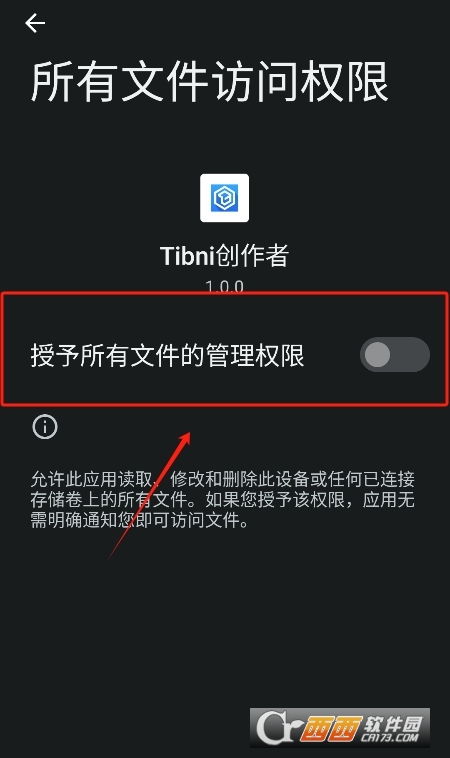450x758 pixels.
Task: Click the 允许此应用读取 description paragraph
Action: pyautogui.click(x=223, y=500)
